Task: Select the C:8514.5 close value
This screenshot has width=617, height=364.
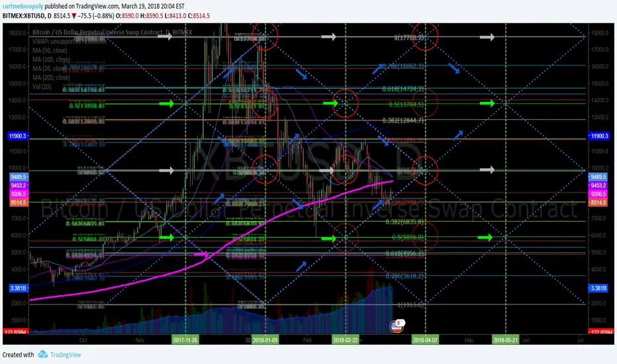Action: [x=199, y=16]
